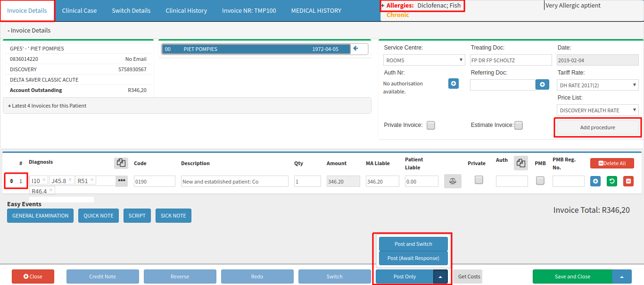This screenshot has width=644, height=285.
Task: Edit the Patient Liable amount field
Action: pyautogui.click(x=421, y=181)
